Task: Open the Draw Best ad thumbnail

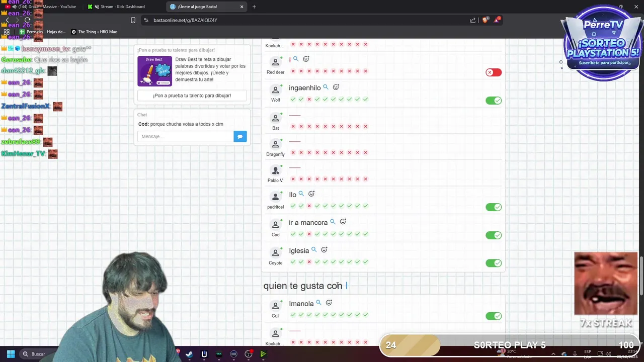Action: click(155, 71)
